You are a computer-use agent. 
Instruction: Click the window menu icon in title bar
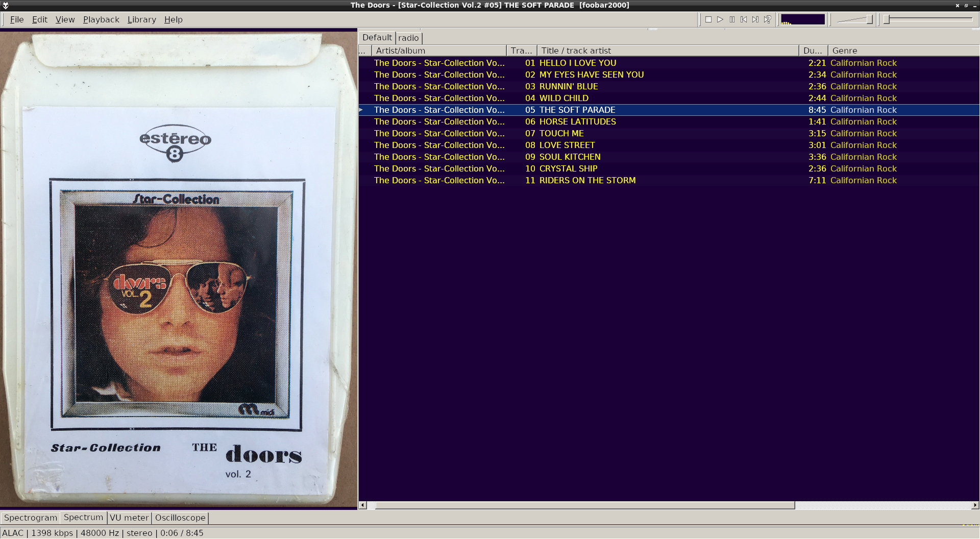(x=6, y=5)
